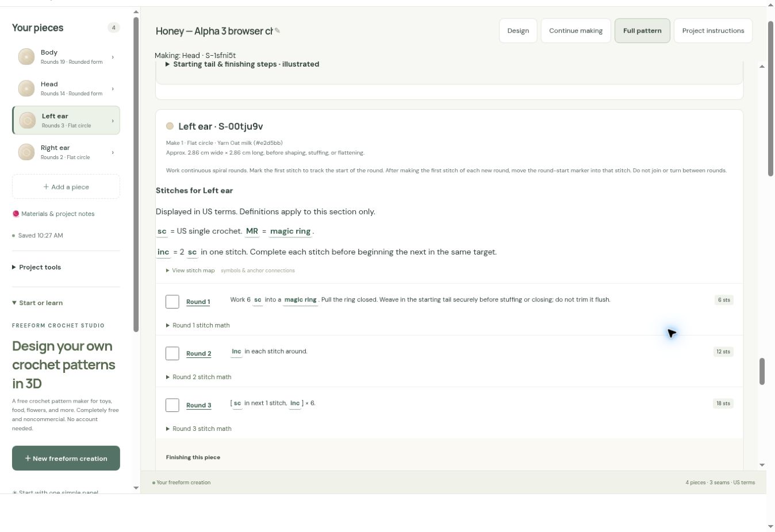
Task: Check off Round 1 checkbox
Action: pos(172,302)
